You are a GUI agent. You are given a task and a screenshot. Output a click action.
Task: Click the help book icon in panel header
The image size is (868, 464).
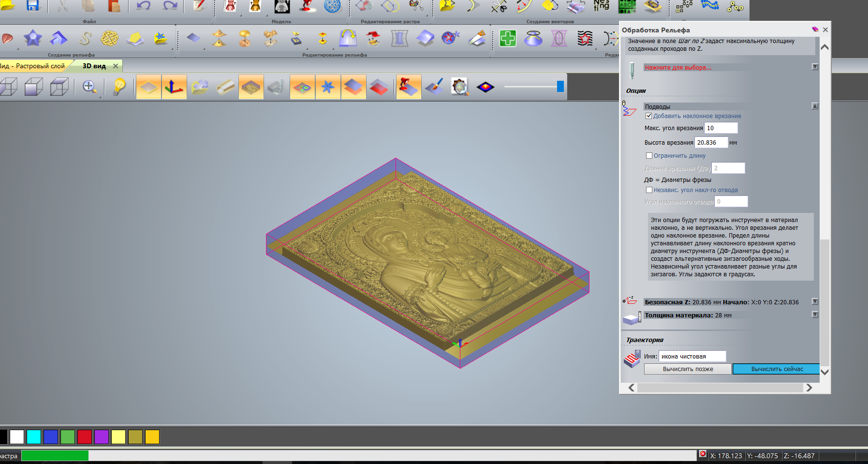815,30
